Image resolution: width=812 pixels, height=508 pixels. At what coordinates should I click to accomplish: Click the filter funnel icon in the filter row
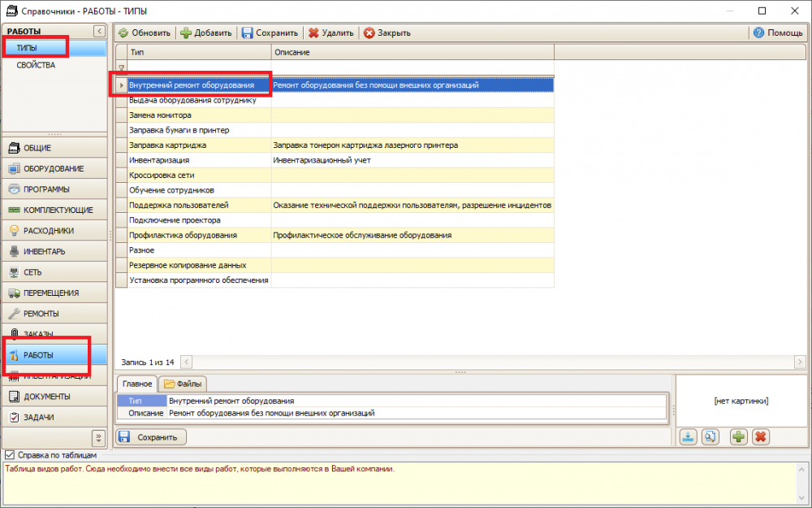click(122, 68)
